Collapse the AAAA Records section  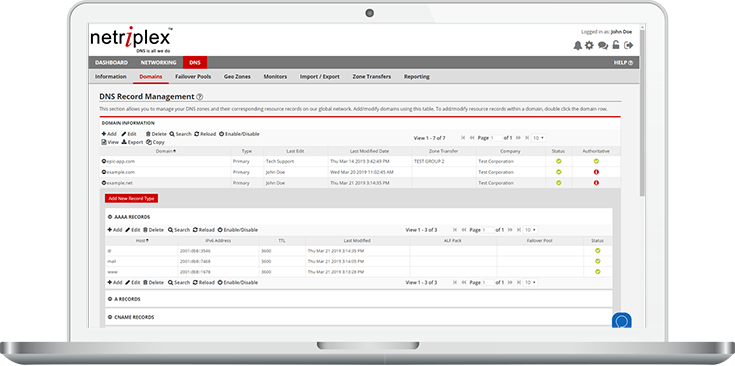(110, 217)
